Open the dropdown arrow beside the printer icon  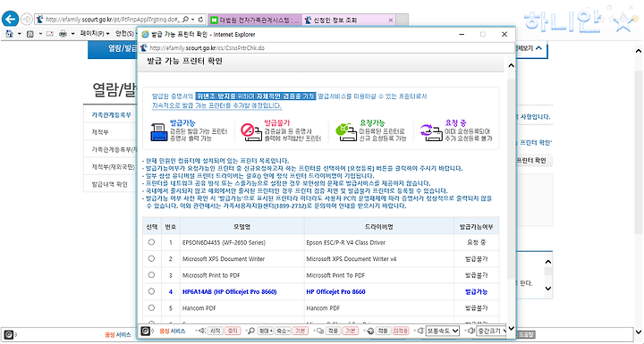coord(73,34)
